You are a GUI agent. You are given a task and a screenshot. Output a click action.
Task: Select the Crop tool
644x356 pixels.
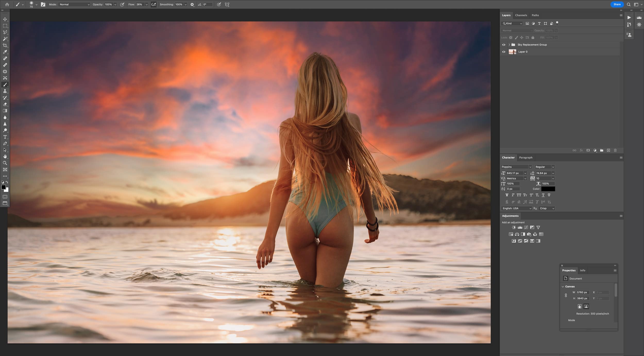[5, 45]
